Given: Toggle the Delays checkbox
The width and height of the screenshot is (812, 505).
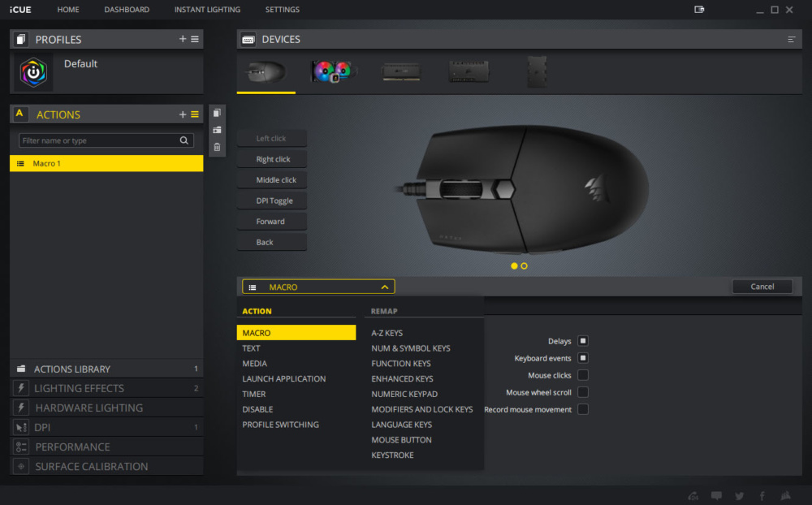Looking at the screenshot, I should point(582,341).
